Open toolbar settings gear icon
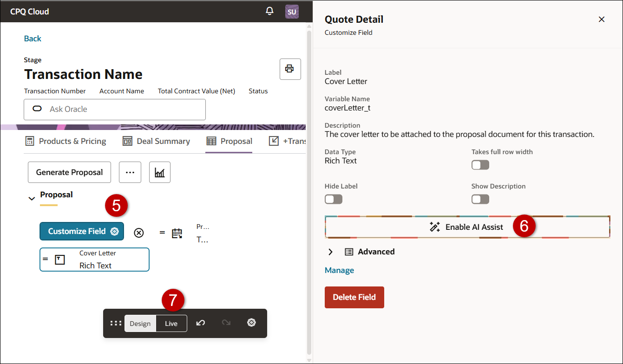 point(251,323)
